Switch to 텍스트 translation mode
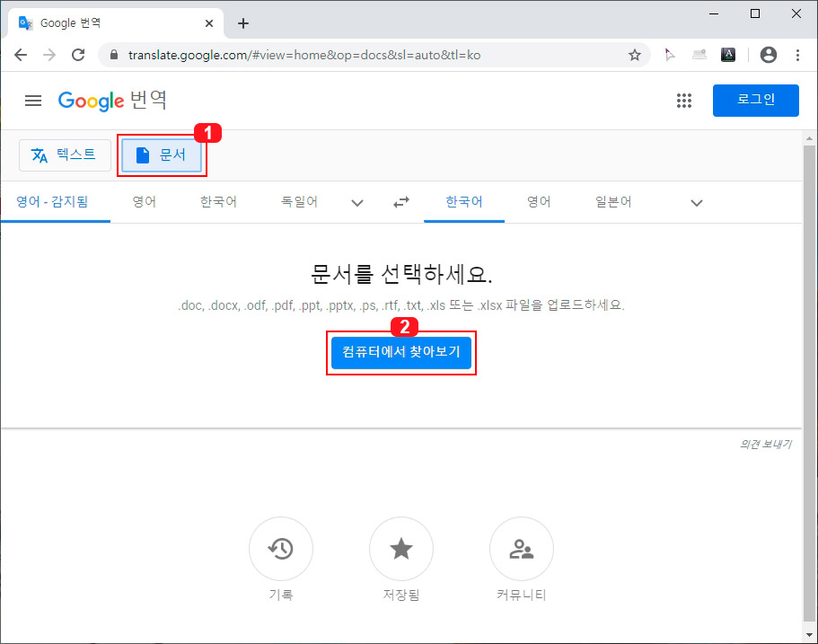The image size is (818, 644). click(x=65, y=155)
